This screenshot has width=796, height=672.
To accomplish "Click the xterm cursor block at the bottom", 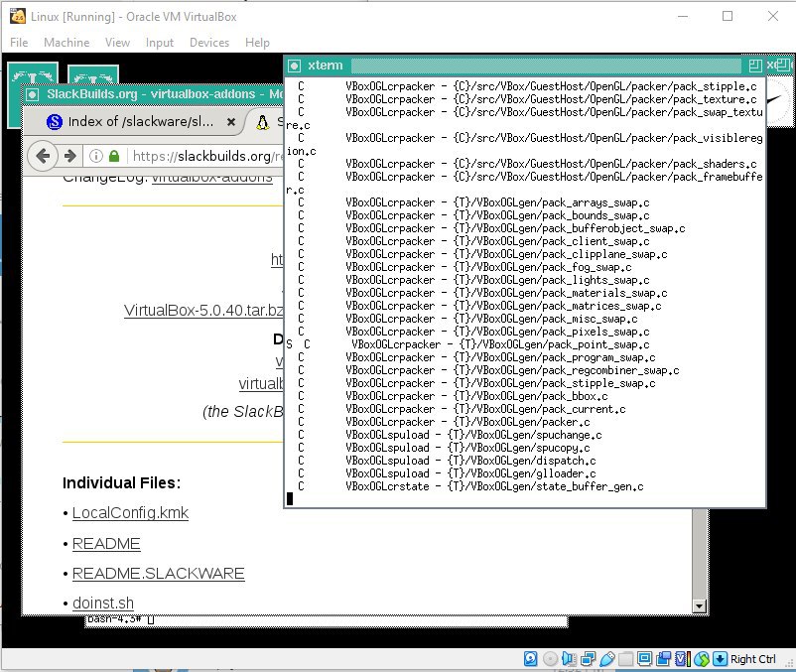I will [x=290, y=499].
